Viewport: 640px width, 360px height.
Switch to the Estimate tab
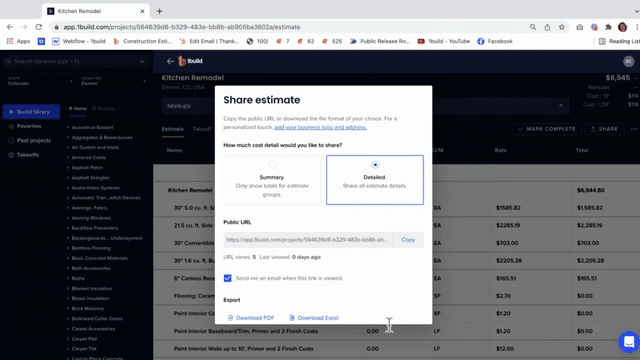coord(173,129)
